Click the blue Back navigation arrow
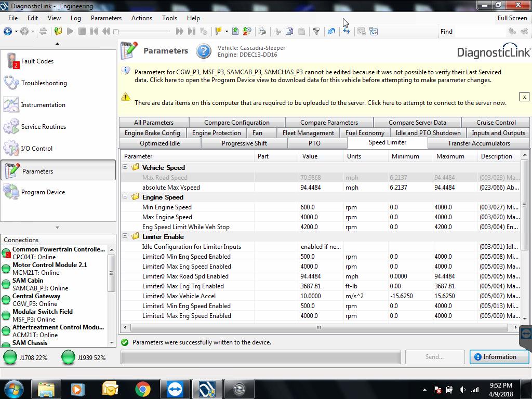The height and width of the screenshot is (399, 532). 7,32
